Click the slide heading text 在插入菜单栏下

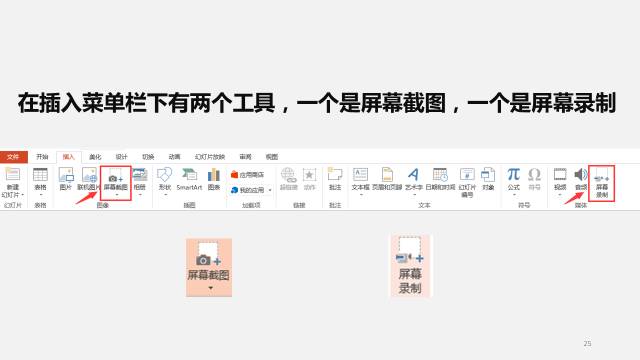pos(92,103)
